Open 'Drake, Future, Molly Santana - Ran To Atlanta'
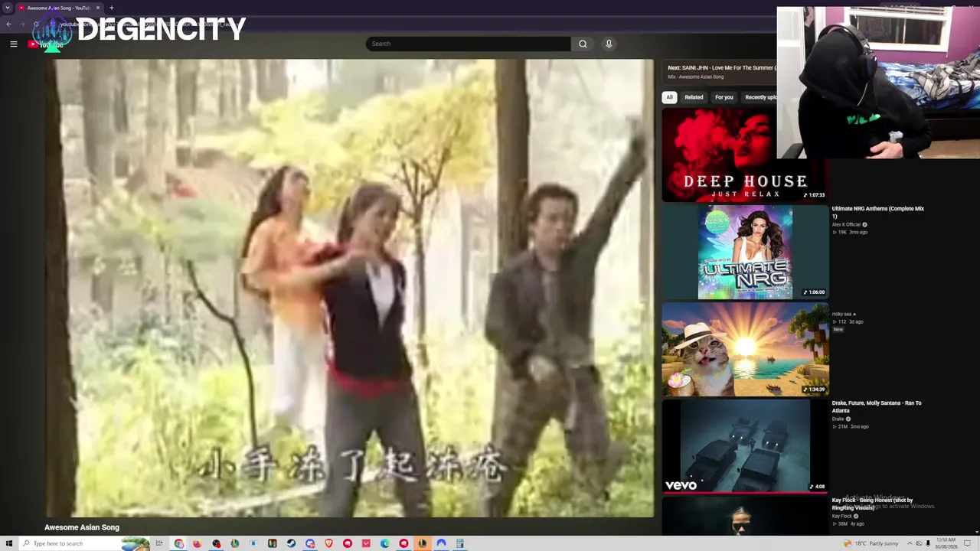Screen dimensions: 980x551 (x=877, y=406)
